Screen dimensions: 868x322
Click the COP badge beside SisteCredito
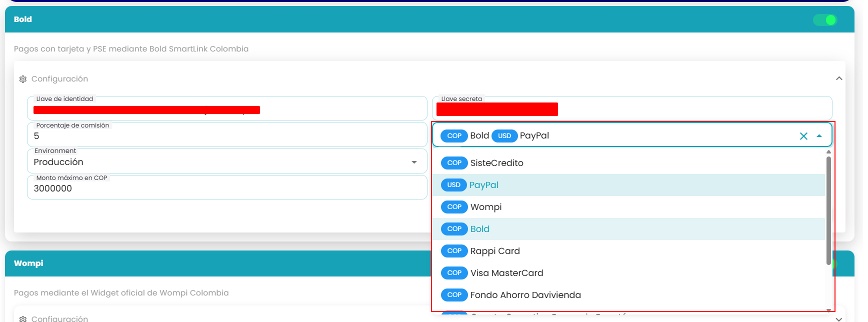tap(454, 163)
